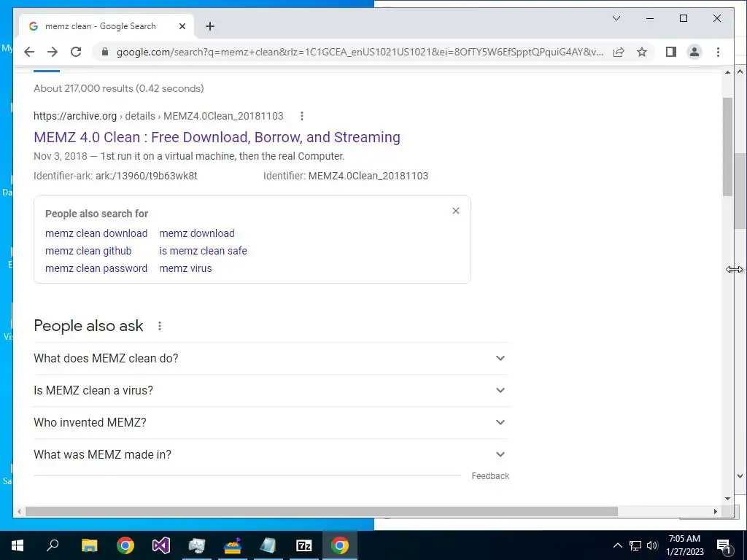Click About 217,000 results text
The image size is (747, 560).
[x=119, y=88]
